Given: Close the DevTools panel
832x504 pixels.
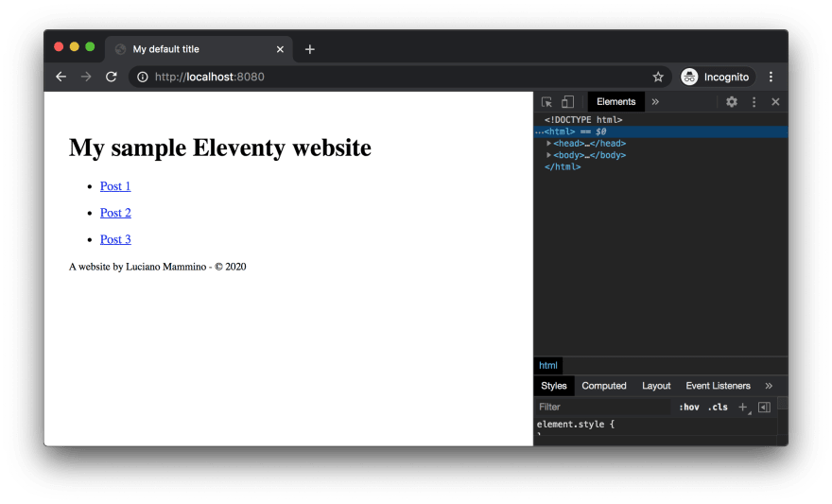Looking at the screenshot, I should click(x=775, y=102).
